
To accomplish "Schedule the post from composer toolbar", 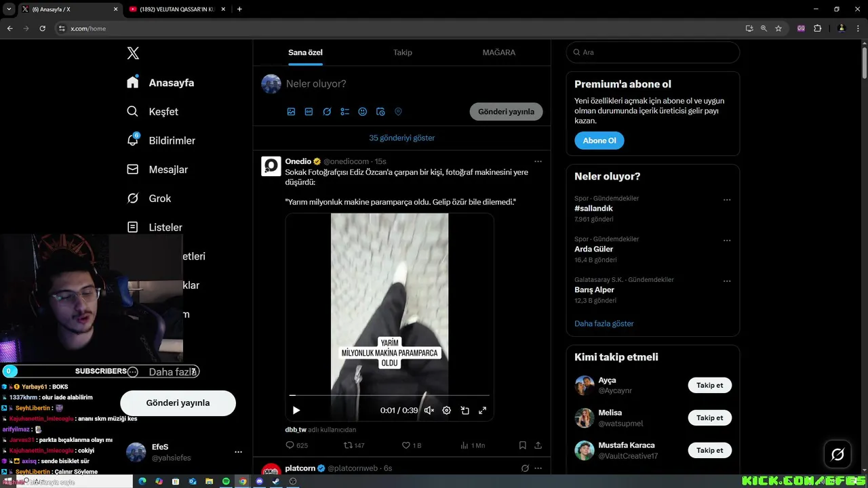I will [x=380, y=112].
